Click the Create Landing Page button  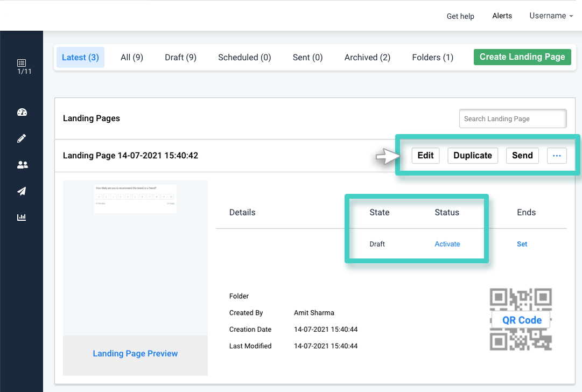click(522, 57)
